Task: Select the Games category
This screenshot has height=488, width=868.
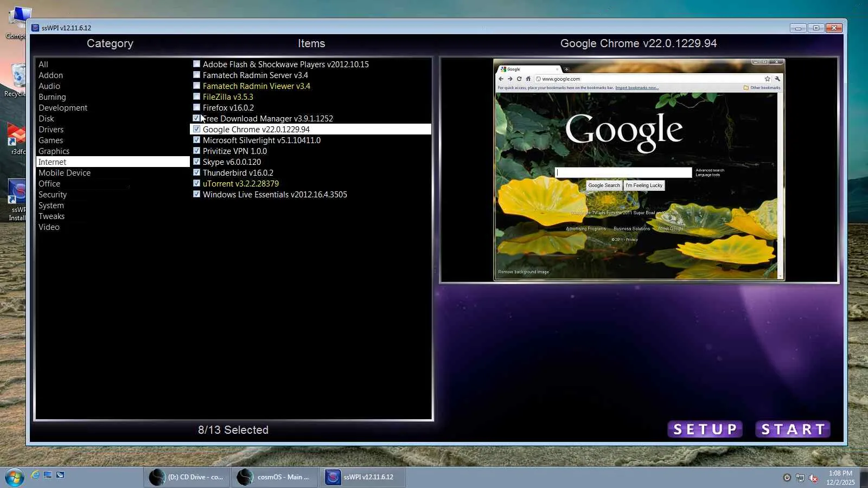Action: tap(50, 140)
